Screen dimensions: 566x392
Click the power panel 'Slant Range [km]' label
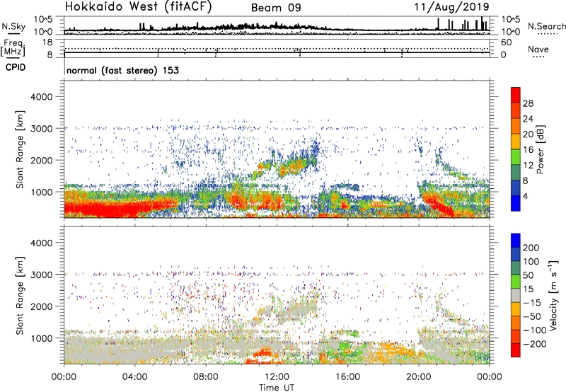(x=20, y=149)
